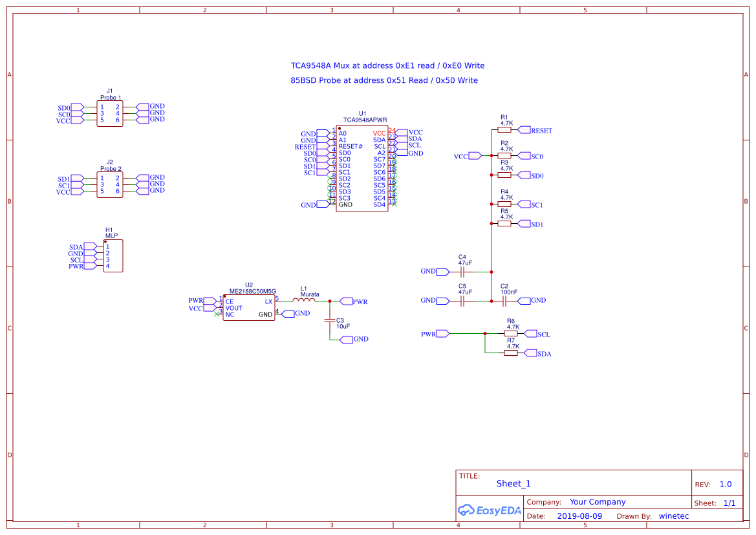Click the REV 1.0 value
Screen dimensions: 756x535
coord(725,483)
